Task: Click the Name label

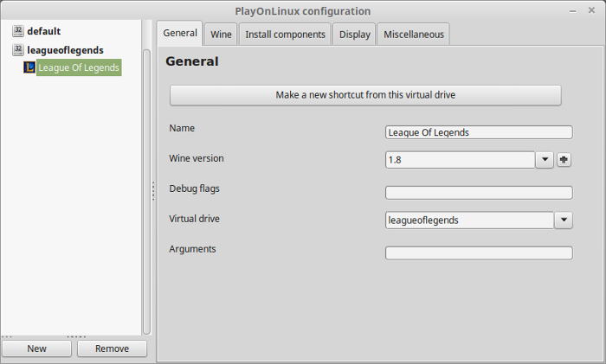Action: [182, 128]
